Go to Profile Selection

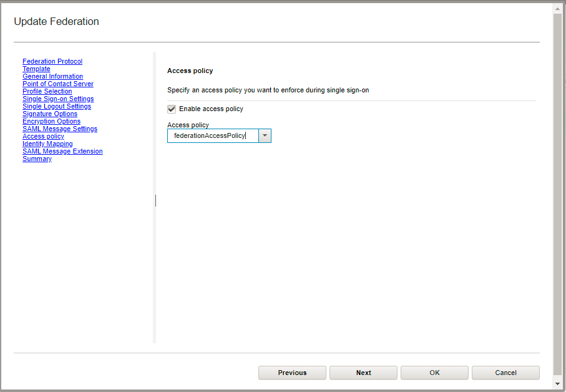(x=47, y=91)
